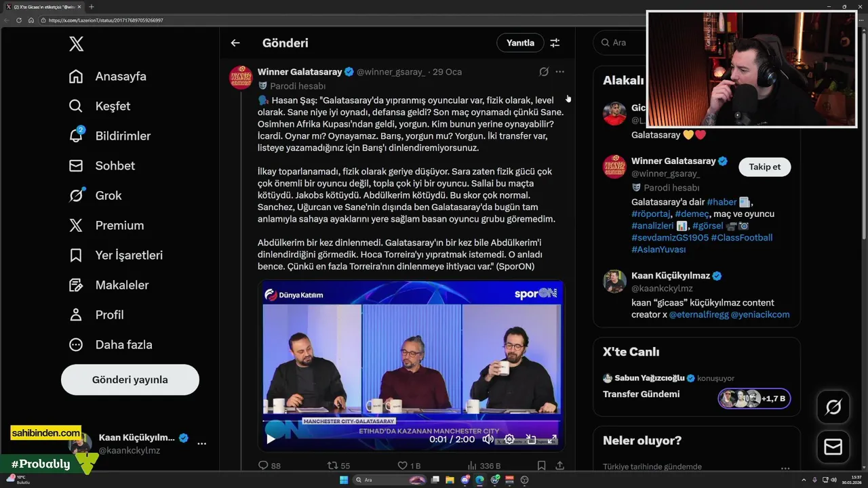Open Sohbet messages
This screenshot has height=488, width=868.
click(102, 166)
